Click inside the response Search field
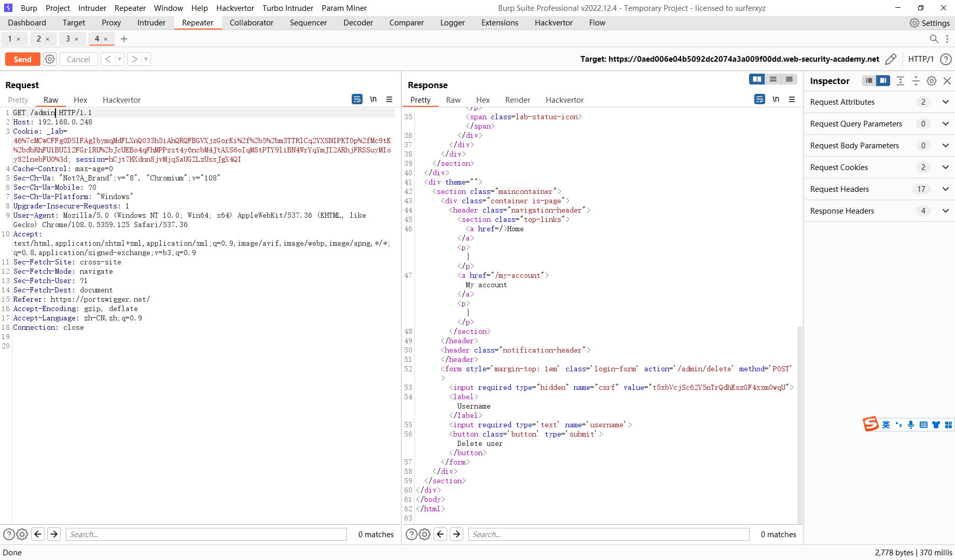Viewport: 955px width, 560px height. click(607, 534)
